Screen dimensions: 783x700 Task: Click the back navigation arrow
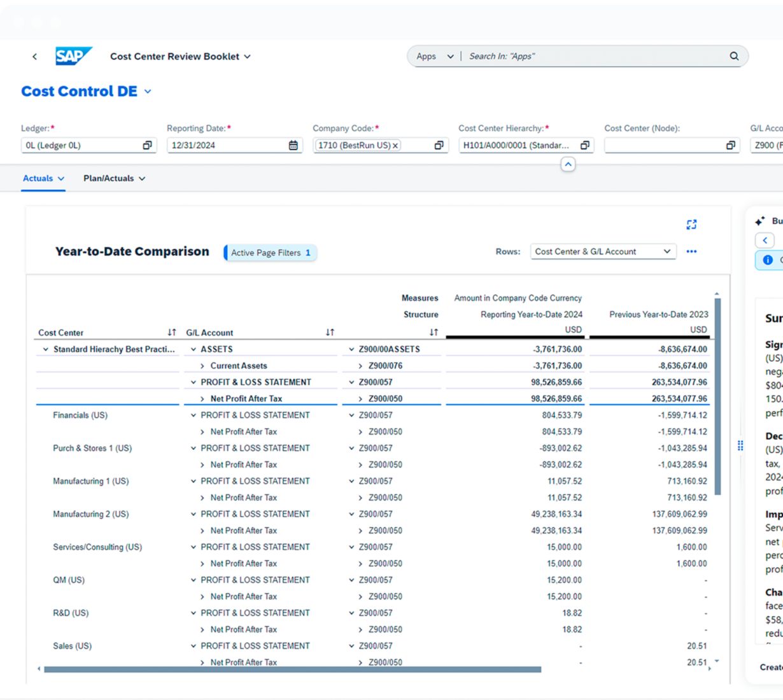[x=34, y=57]
